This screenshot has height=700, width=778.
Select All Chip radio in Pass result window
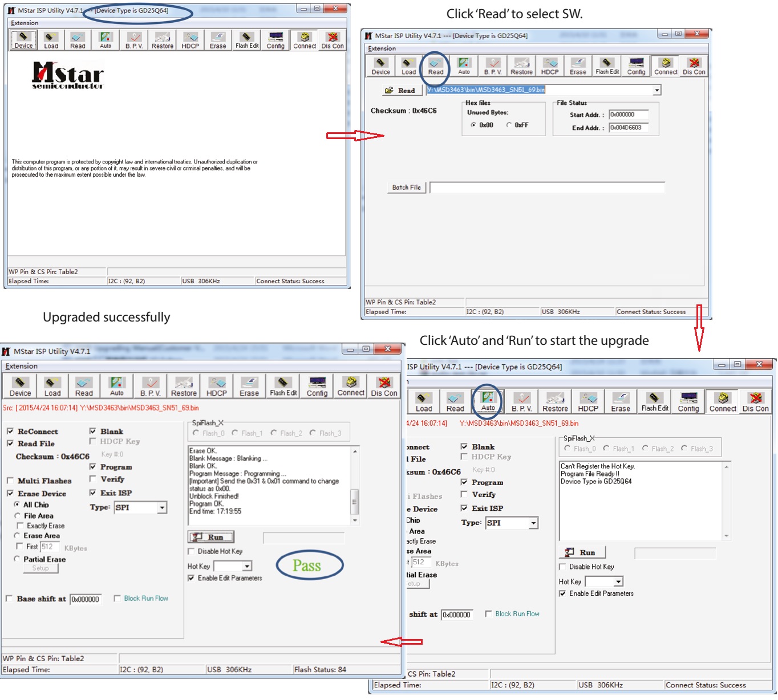point(17,504)
